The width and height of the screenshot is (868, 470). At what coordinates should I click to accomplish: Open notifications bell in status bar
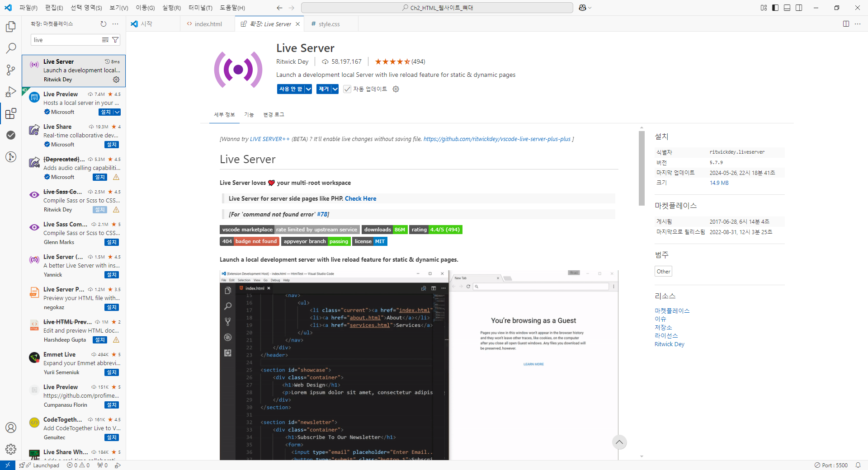coord(858,465)
